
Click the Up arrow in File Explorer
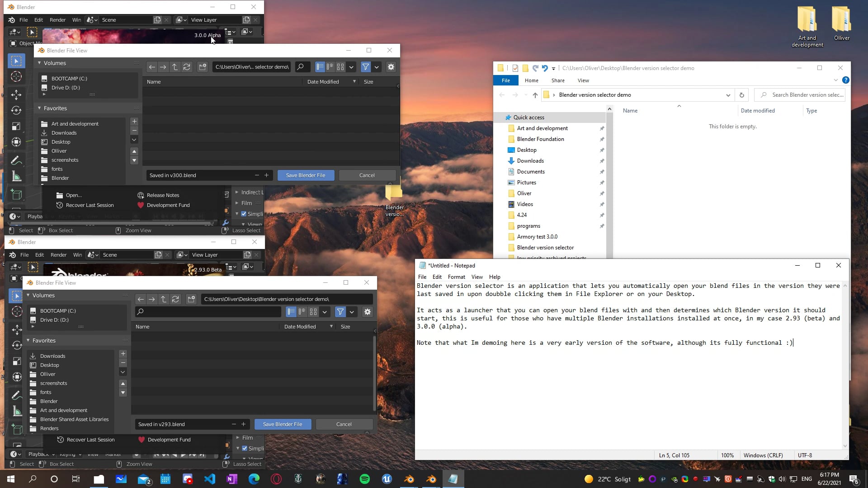click(535, 95)
